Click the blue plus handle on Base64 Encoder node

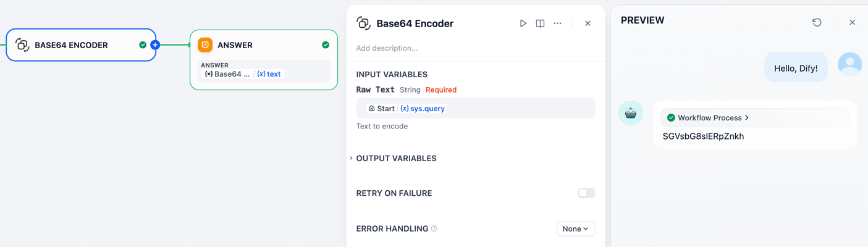(155, 45)
